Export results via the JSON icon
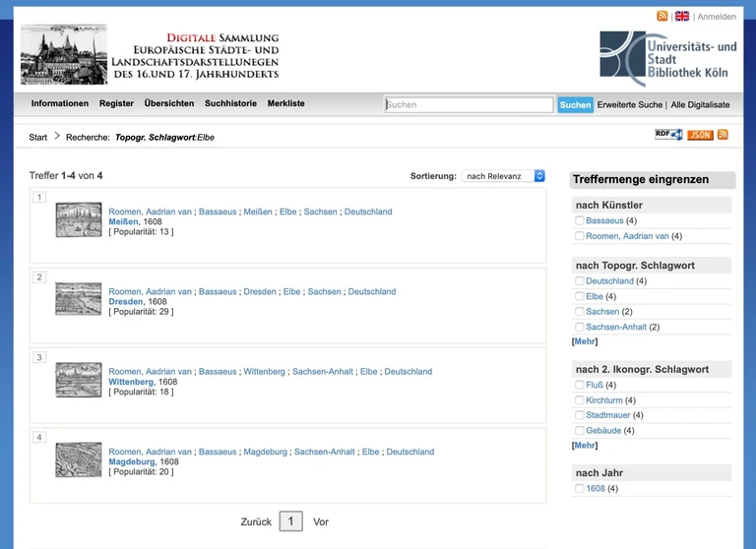 (700, 135)
